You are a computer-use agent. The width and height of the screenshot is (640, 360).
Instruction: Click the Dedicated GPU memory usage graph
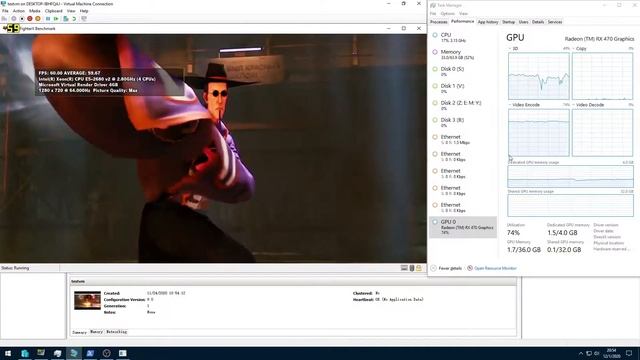coord(570,176)
